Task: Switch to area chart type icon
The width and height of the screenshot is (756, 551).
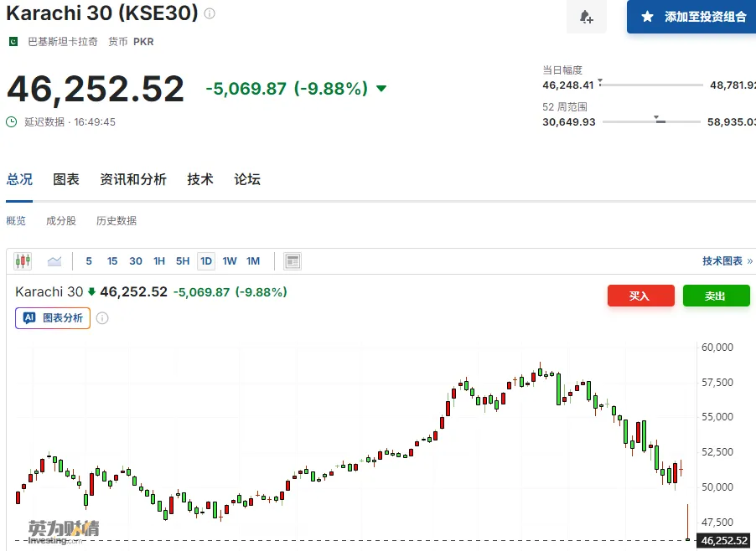Action: (x=54, y=261)
